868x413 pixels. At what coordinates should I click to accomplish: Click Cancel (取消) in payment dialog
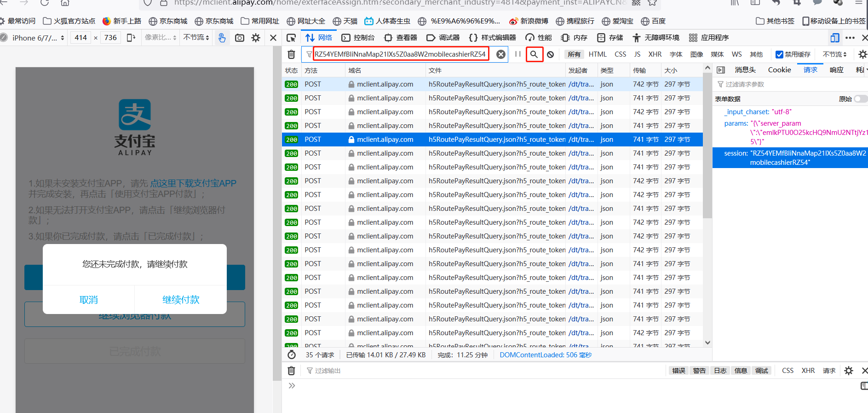tap(89, 300)
